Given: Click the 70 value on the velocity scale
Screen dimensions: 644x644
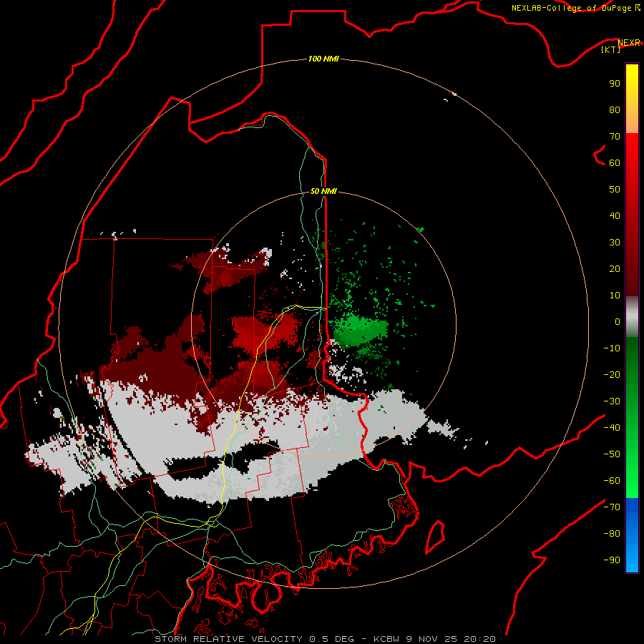Looking at the screenshot, I should 615,137.
